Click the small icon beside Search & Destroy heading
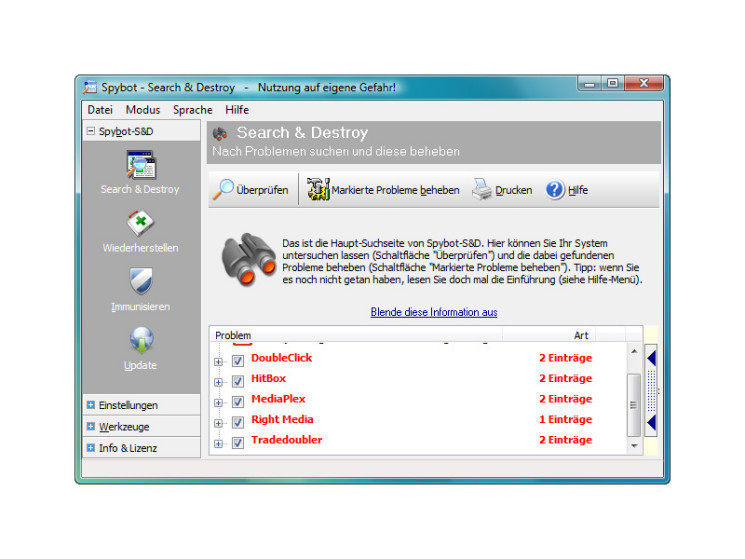745x559 pixels. pyautogui.click(x=220, y=134)
